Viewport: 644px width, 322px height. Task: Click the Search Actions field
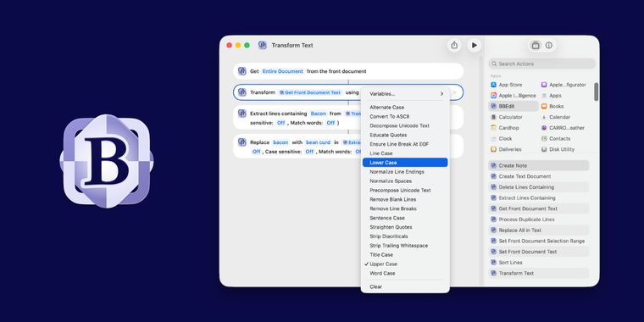541,64
